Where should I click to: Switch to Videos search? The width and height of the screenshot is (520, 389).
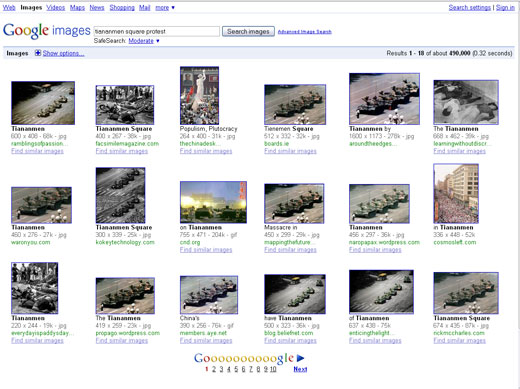point(56,7)
